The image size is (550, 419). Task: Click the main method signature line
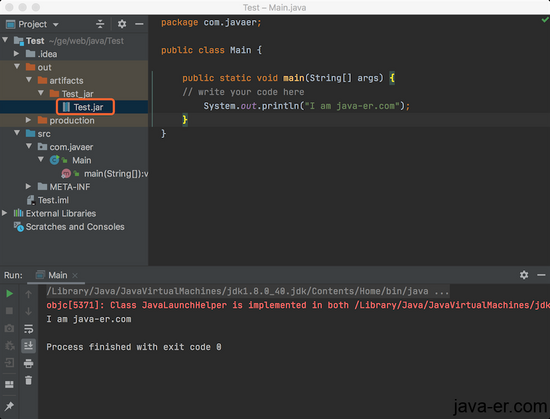[288, 78]
